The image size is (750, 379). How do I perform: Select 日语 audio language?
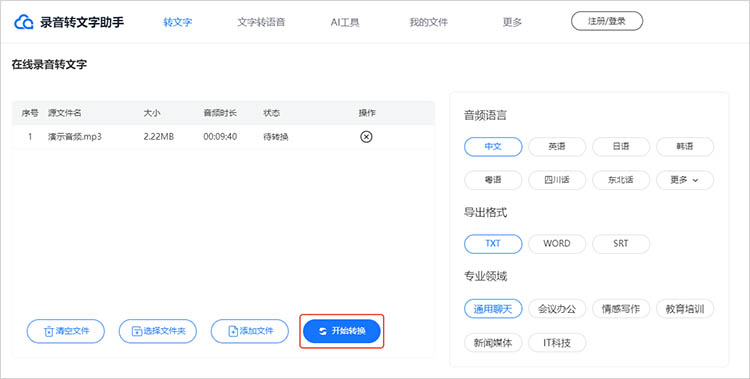click(621, 147)
